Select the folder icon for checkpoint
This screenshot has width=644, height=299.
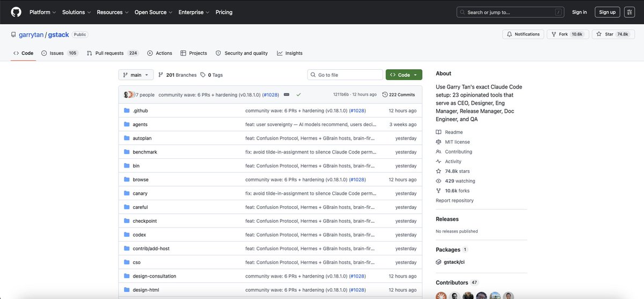(x=127, y=221)
